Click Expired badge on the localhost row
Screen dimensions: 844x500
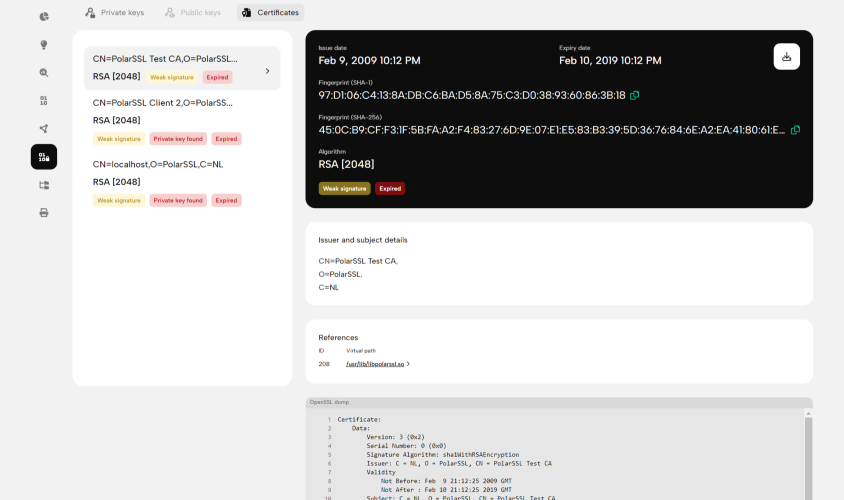click(x=227, y=200)
